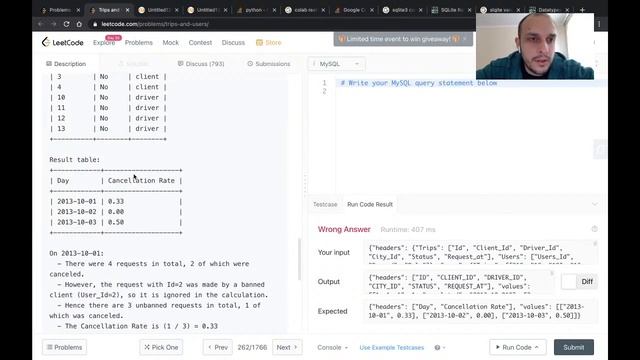
Task: Select the Run Code Result tab
Action: click(370, 204)
